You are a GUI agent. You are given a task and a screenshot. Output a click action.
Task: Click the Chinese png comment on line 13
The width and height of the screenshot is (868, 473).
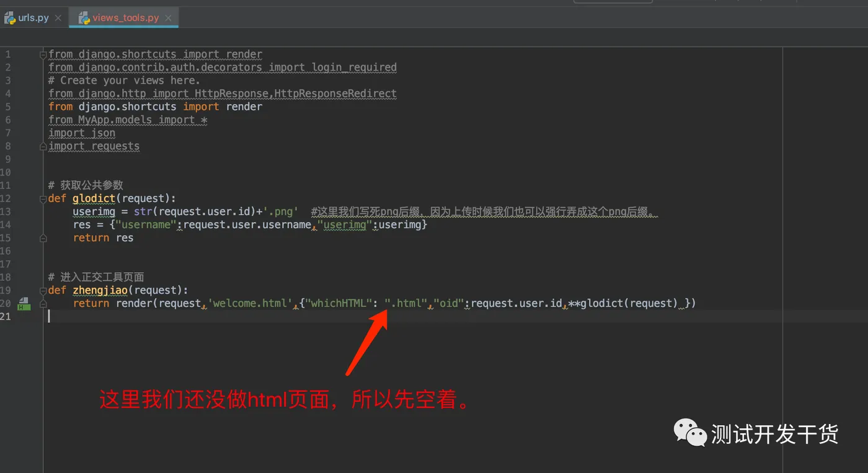(484, 212)
